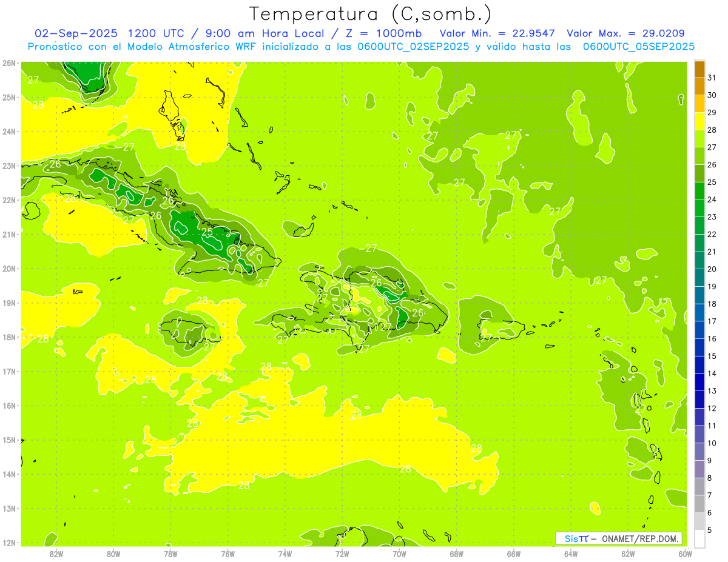Select the 'Valor Min. = 22.9547' readout
728x562 pixels.
pyautogui.click(x=496, y=33)
